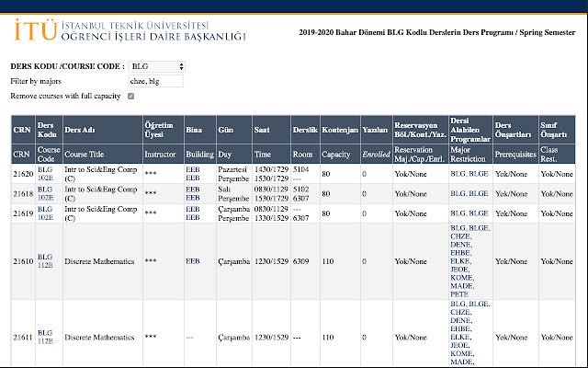Click first EEB building link in row 21619
This screenshot has width=588, height=368.
(x=193, y=209)
